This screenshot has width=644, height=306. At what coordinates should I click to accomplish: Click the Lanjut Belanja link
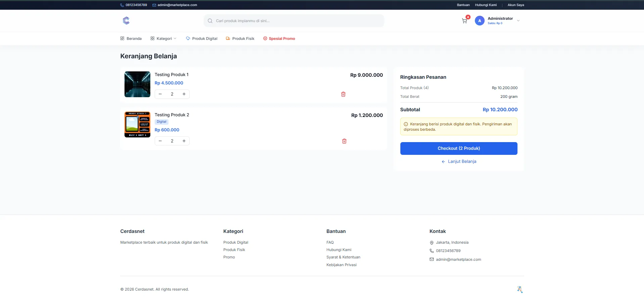[459, 162]
